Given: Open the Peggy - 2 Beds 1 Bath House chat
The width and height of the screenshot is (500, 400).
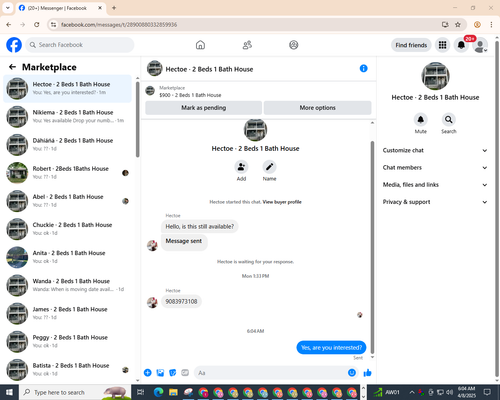Looking at the screenshot, I should click(x=67, y=342).
